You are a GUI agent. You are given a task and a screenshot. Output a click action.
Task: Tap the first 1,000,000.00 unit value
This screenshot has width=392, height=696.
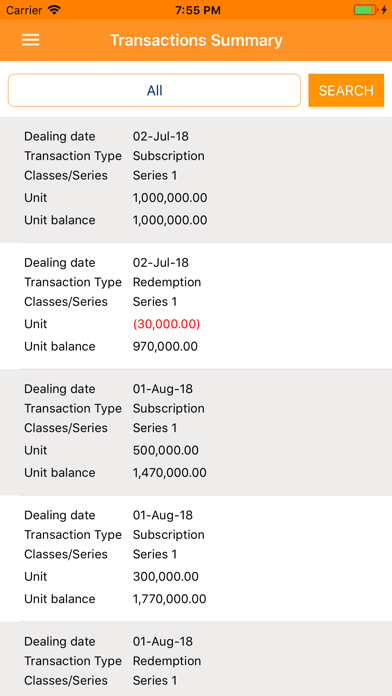170,198
